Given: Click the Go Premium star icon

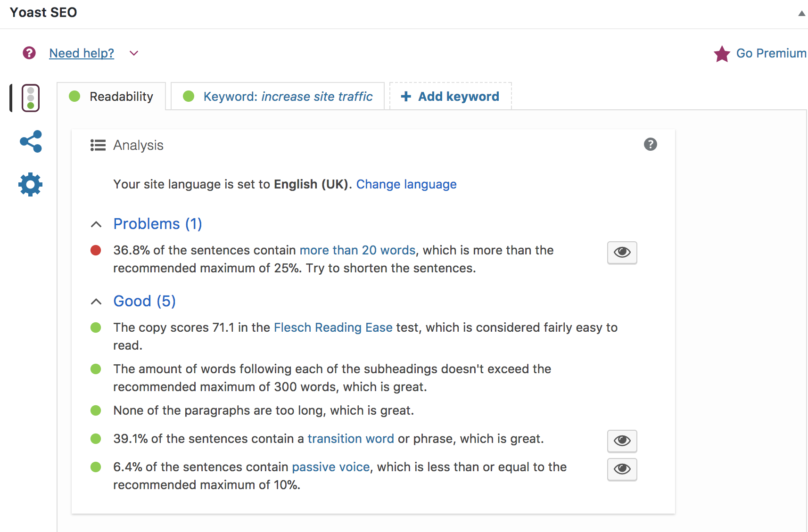Looking at the screenshot, I should coord(722,54).
